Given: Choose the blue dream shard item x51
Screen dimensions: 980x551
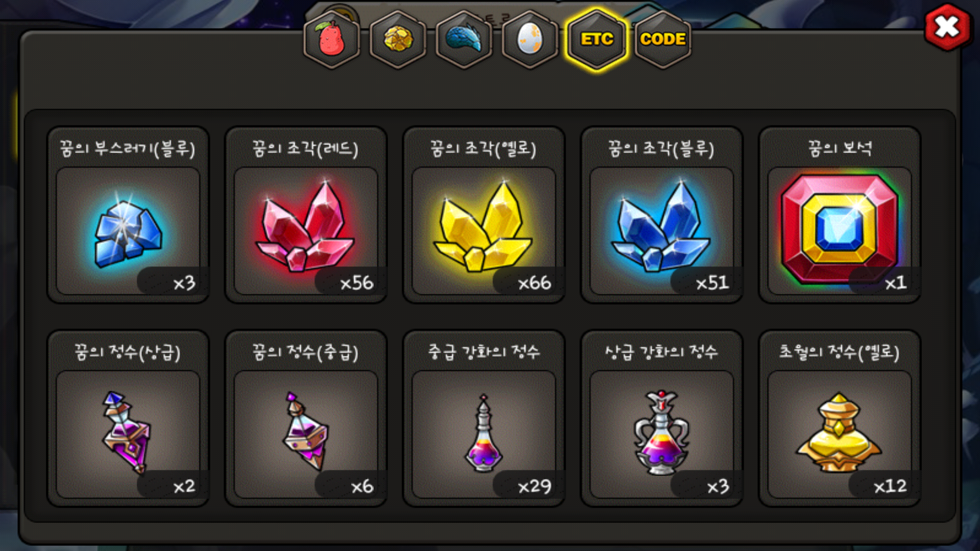Looking at the screenshot, I should click(662, 215).
